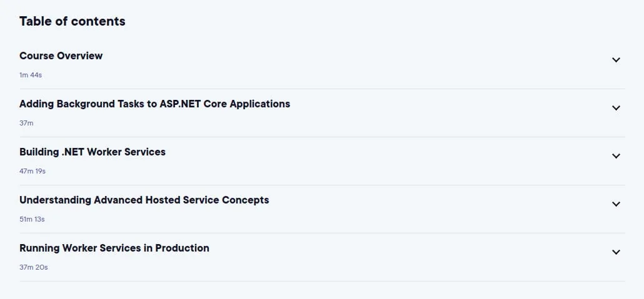Click the 37m 20s duration label
The width and height of the screenshot is (644, 299).
(x=34, y=267)
